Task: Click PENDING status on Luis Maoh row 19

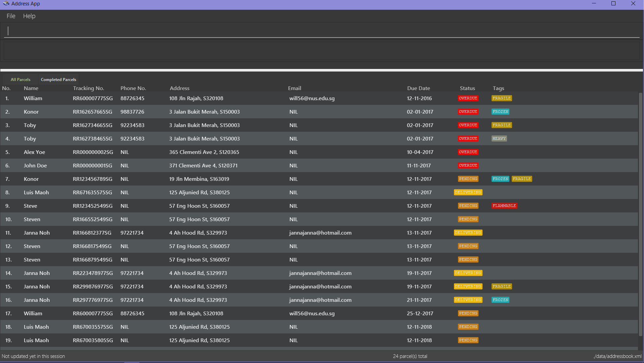Action: [x=468, y=340]
